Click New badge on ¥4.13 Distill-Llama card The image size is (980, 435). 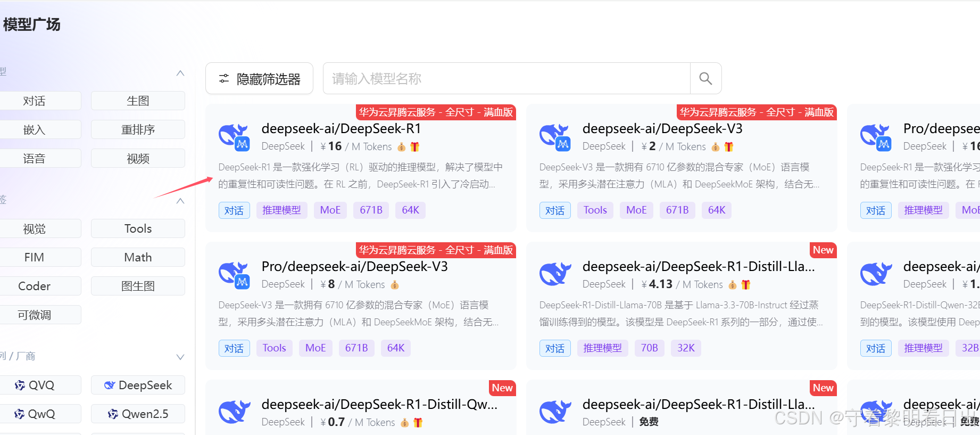coord(823,250)
